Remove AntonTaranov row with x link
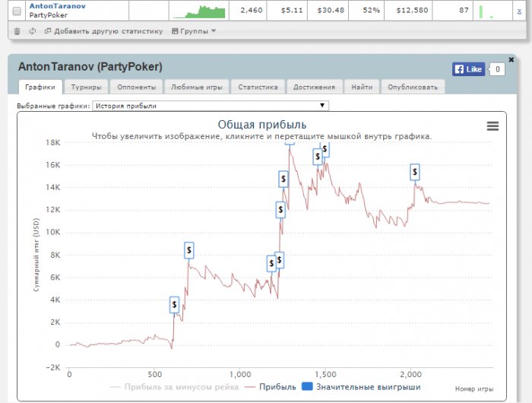The width and height of the screenshot is (532, 403). (519, 11)
